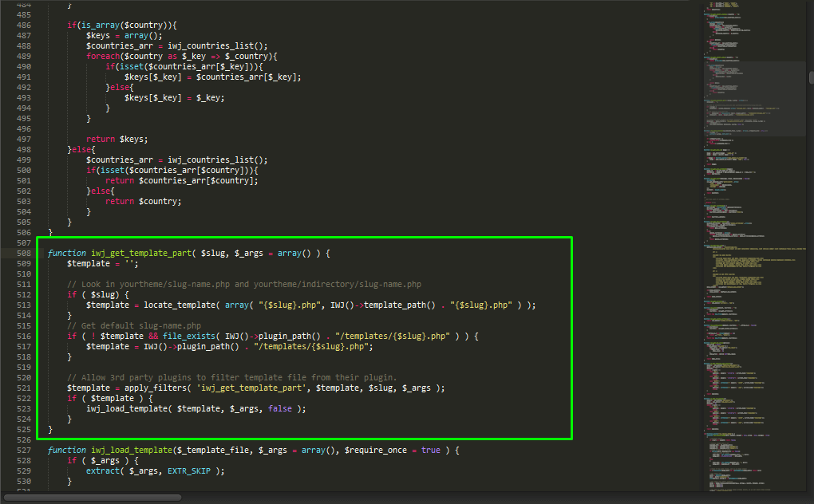Click the is_array call on line 486
Image resolution: width=814 pixels, height=504 pixels.
click(x=101, y=25)
